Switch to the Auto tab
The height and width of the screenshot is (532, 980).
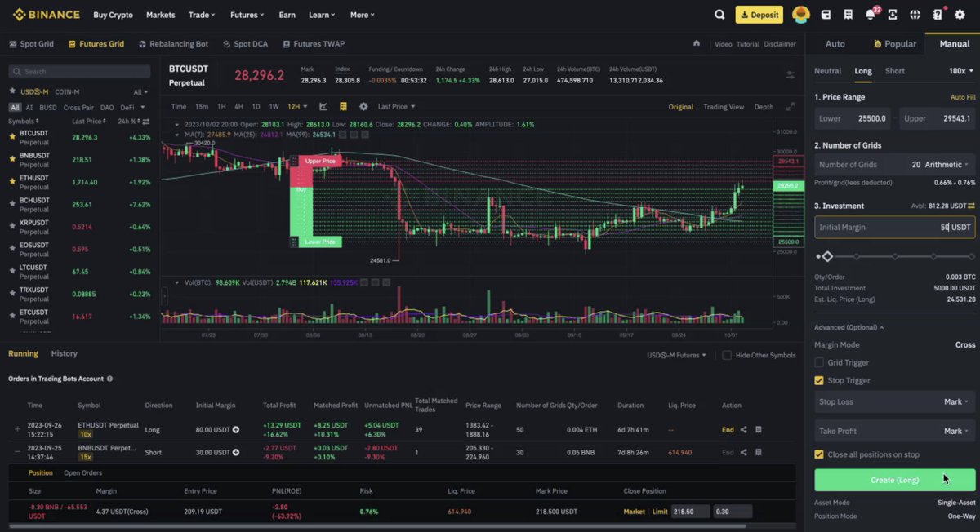835,44
